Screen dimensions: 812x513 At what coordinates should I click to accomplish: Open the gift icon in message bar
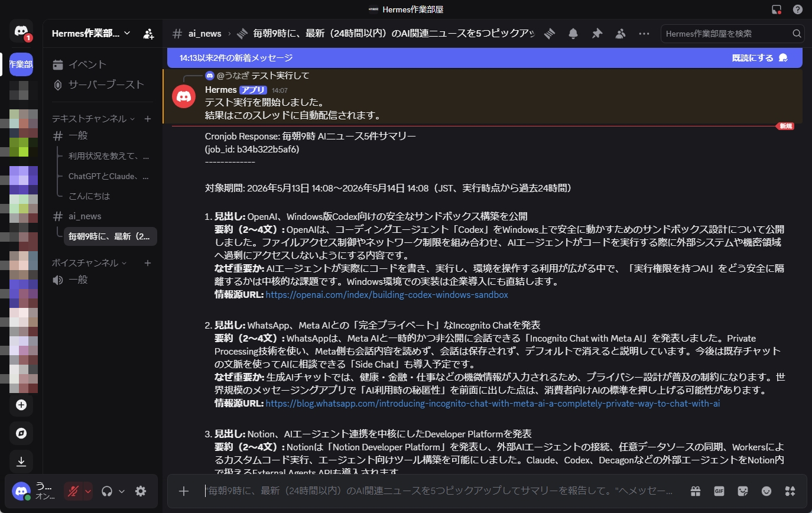[x=696, y=491]
